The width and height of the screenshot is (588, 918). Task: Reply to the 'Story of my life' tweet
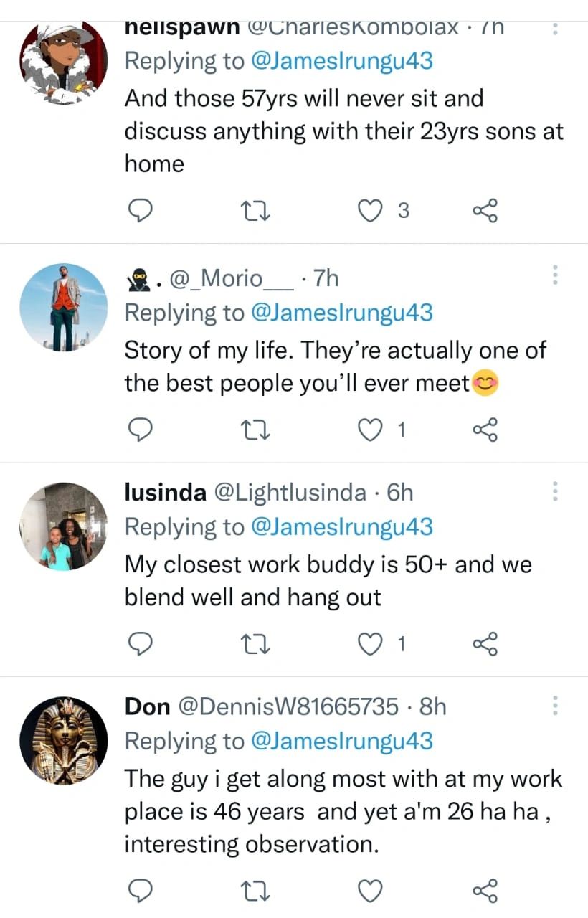tap(141, 430)
